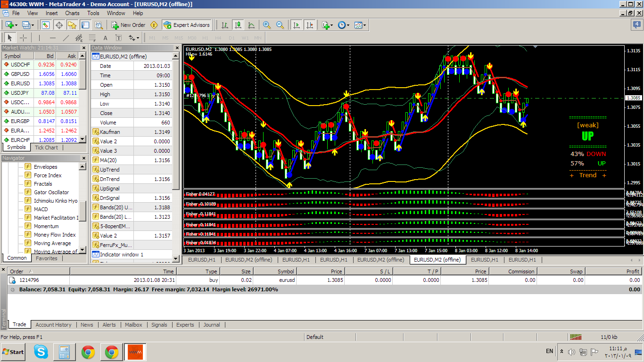Click Kaufman row in Data Window
The width and height of the screenshot is (644, 362).
pyautogui.click(x=132, y=132)
